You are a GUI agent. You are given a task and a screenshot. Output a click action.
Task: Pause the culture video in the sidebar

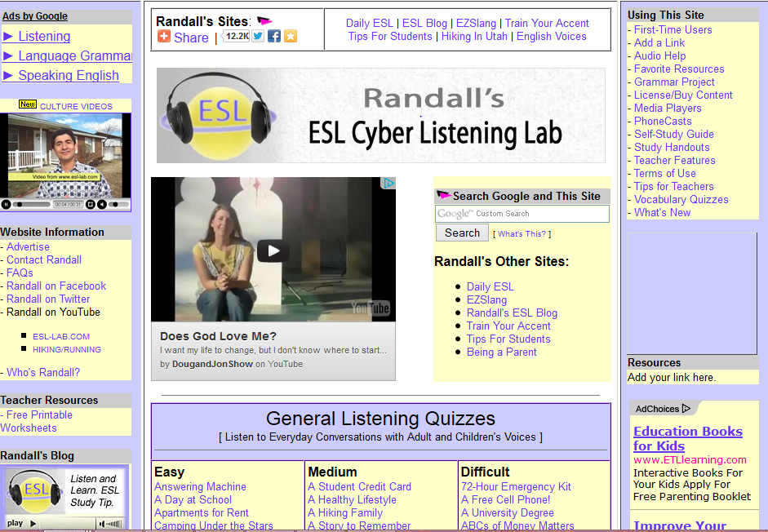click(x=6, y=204)
